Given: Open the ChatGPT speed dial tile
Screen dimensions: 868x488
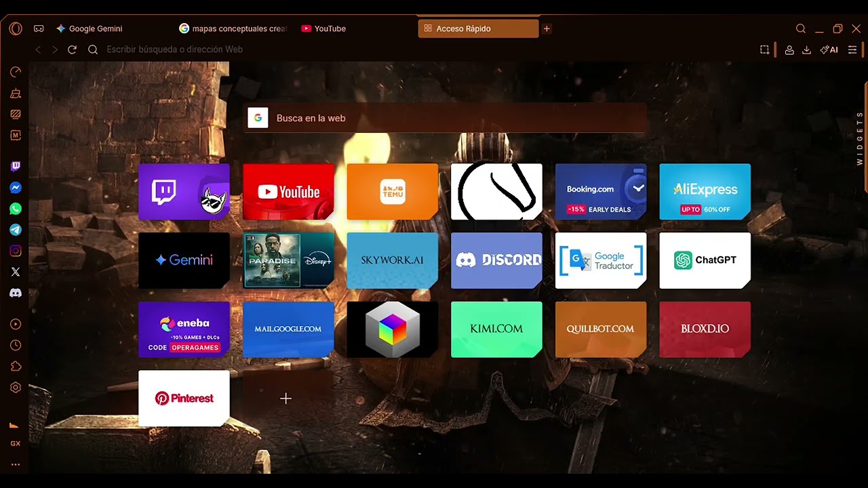Looking at the screenshot, I should tap(705, 260).
